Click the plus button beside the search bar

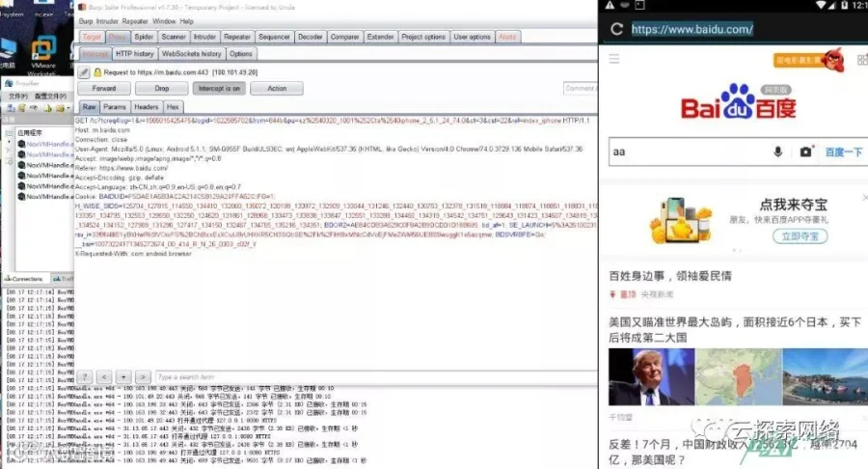click(123, 377)
